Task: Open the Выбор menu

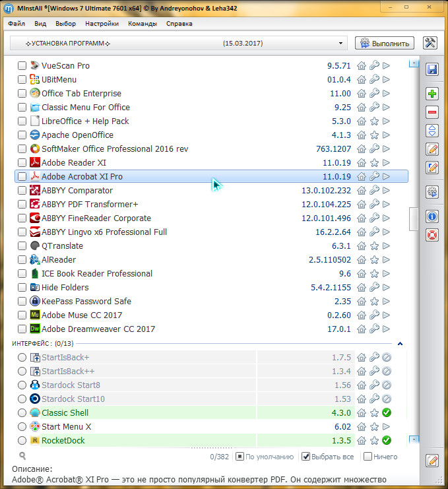Action: (x=66, y=24)
